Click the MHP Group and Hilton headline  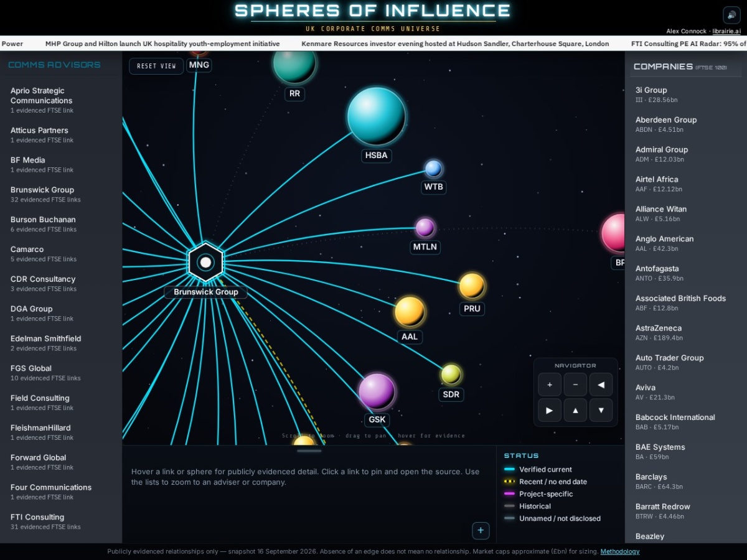pos(162,44)
